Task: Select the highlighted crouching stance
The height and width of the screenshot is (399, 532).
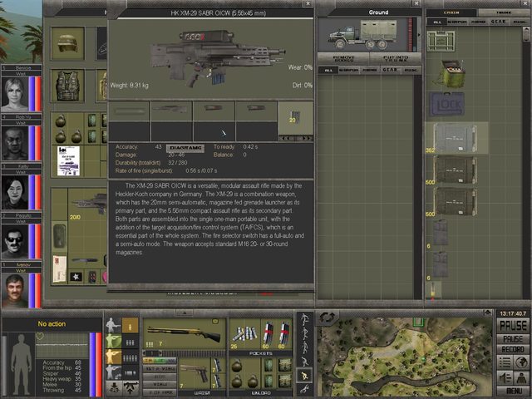Action: (305, 375)
